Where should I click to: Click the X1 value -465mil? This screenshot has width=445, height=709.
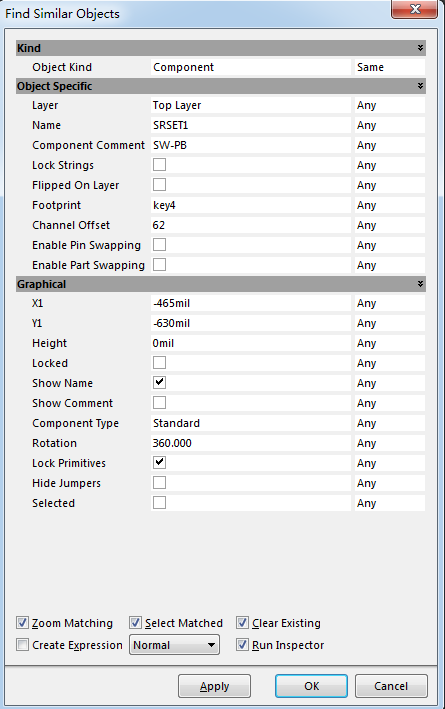pyautogui.click(x=251, y=303)
